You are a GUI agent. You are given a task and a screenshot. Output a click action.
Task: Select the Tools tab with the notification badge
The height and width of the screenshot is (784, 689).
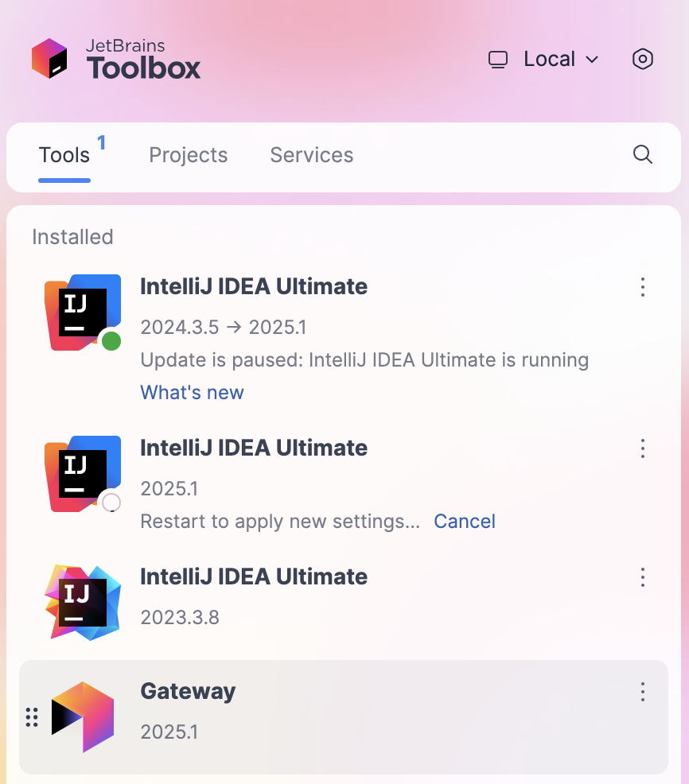tap(64, 155)
